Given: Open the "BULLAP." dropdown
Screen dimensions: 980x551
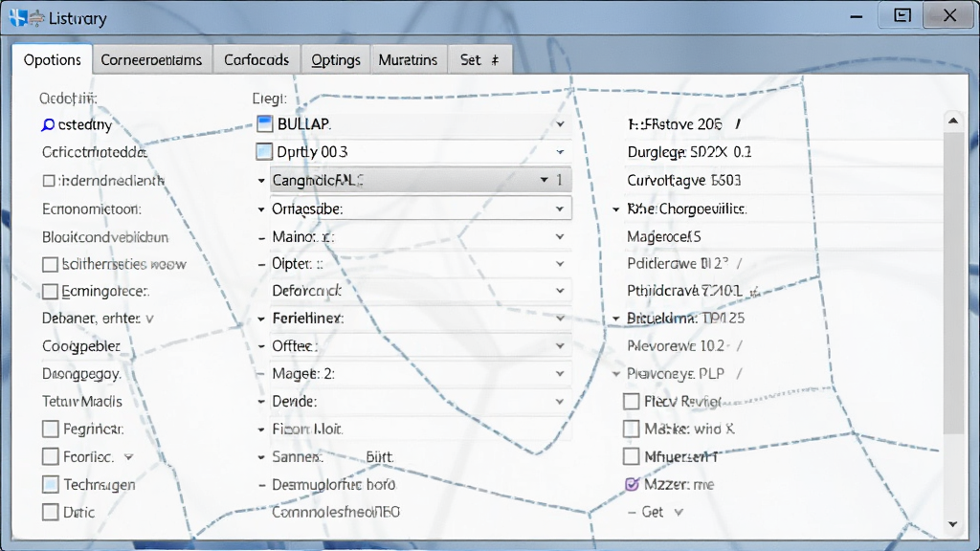Looking at the screenshot, I should coord(560,124).
